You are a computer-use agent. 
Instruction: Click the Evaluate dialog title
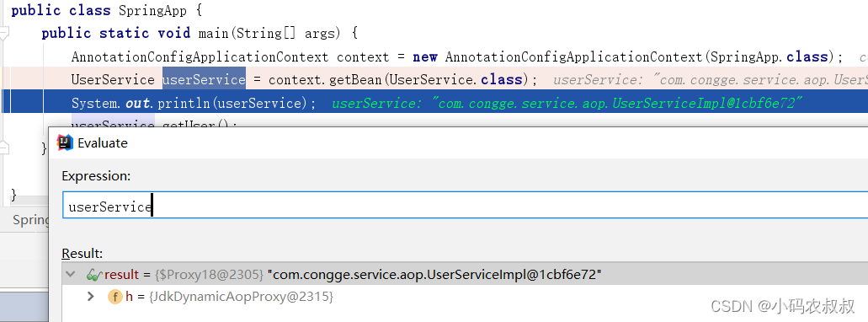[103, 143]
